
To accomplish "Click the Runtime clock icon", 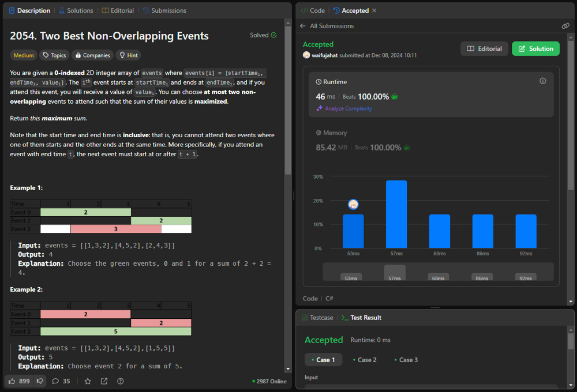I will point(319,82).
